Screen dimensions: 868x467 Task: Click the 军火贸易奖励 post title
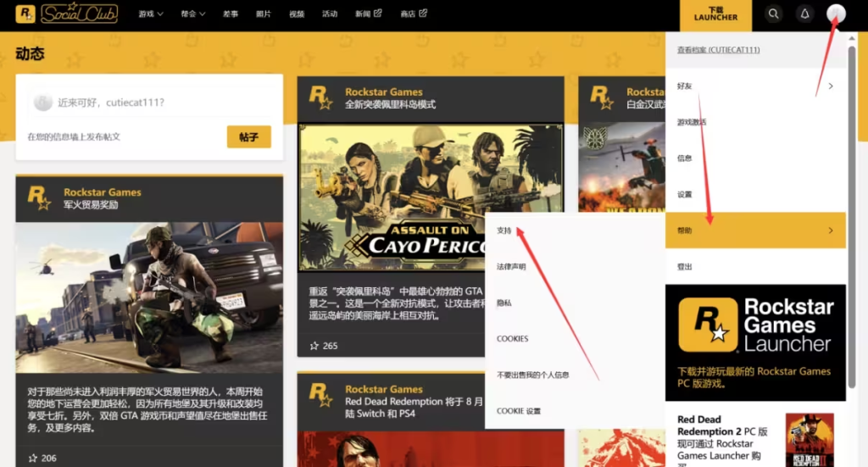[91, 205]
